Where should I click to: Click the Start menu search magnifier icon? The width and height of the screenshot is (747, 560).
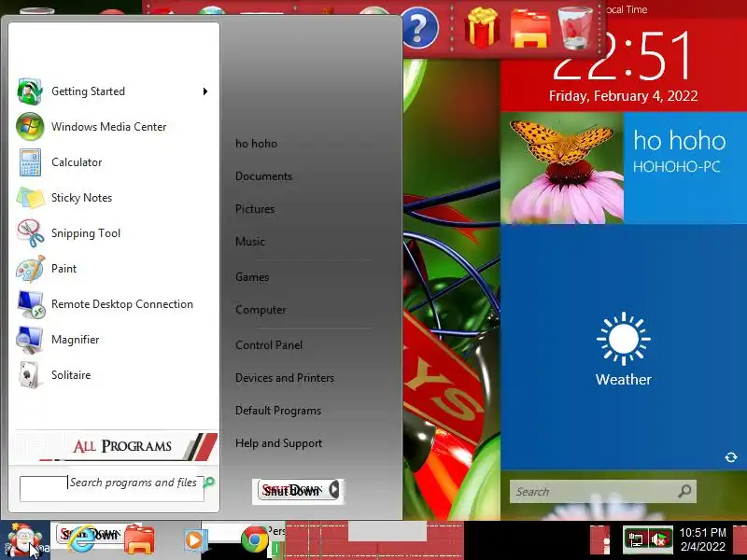(209, 483)
